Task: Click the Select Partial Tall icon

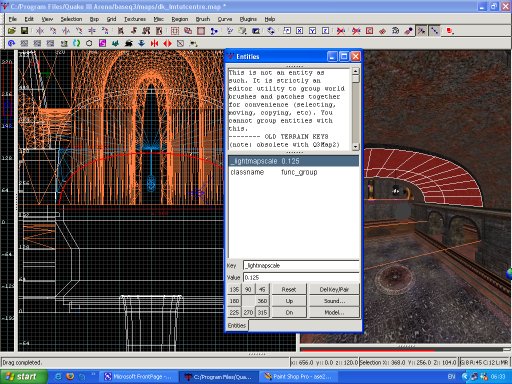Action: (x=146, y=31)
